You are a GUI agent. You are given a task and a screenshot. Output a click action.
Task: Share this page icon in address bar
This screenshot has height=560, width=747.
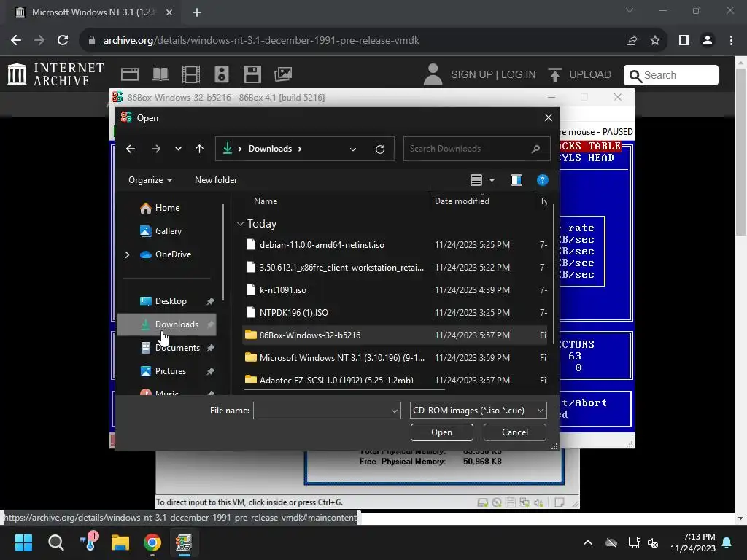632,41
